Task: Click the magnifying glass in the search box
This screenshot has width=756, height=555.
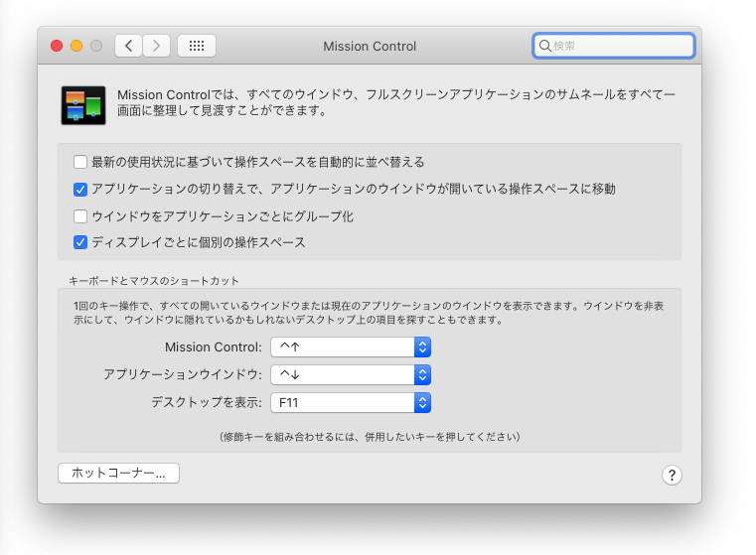Action: pos(543,46)
